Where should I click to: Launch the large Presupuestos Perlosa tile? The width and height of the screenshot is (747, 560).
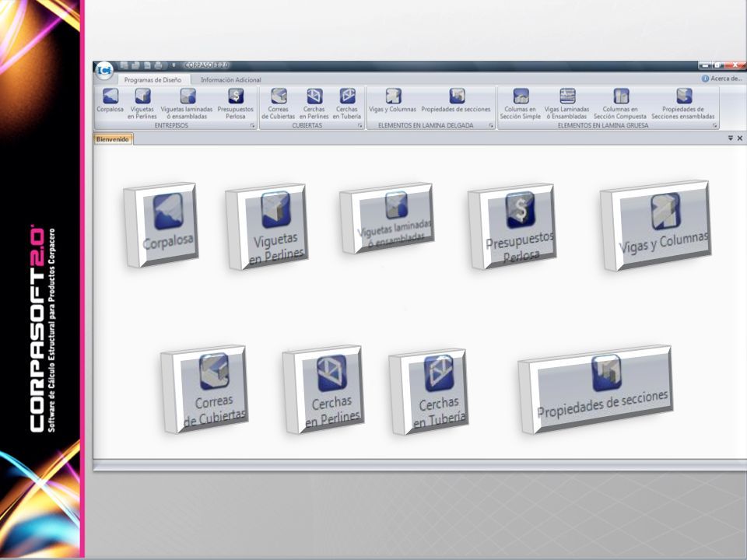pyautogui.click(x=512, y=226)
